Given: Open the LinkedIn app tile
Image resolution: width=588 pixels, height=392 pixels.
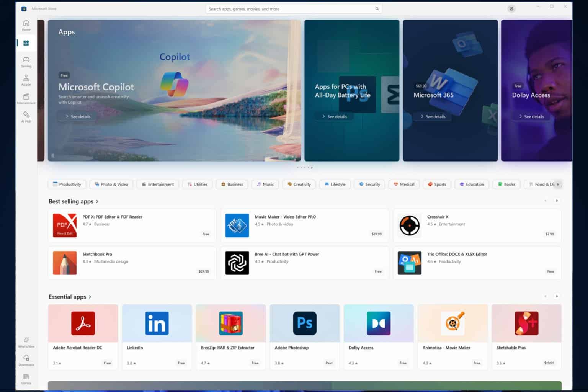Looking at the screenshot, I should click(x=157, y=337).
